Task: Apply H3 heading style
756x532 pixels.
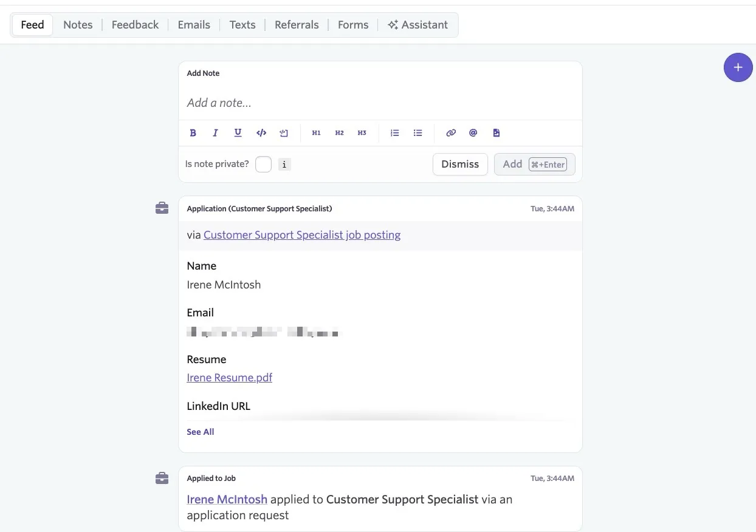Action: [362, 133]
